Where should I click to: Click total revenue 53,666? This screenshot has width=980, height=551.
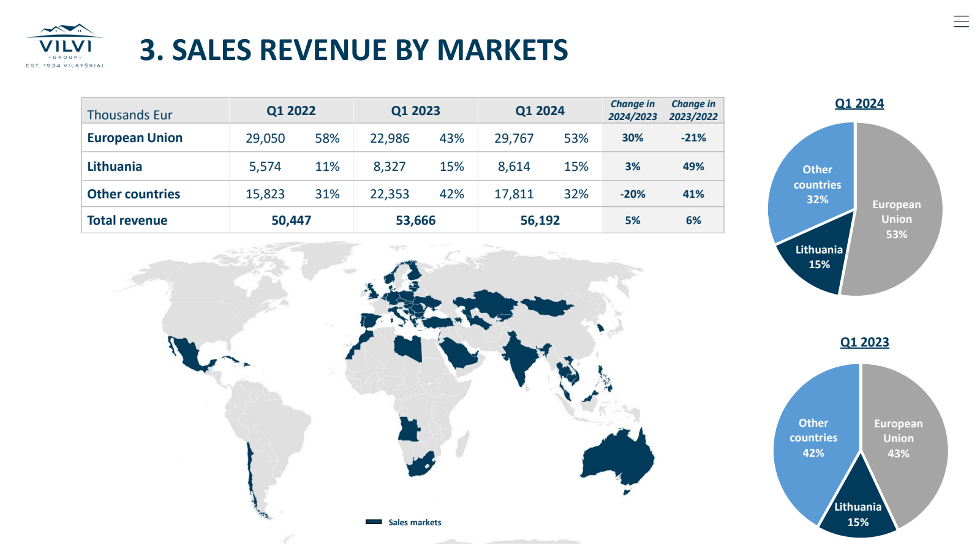(x=416, y=220)
